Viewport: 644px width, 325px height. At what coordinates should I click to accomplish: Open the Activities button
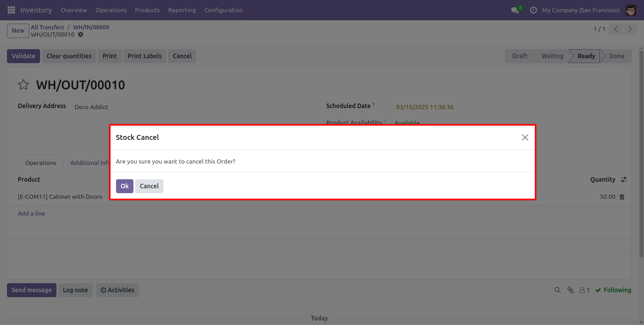point(117,290)
